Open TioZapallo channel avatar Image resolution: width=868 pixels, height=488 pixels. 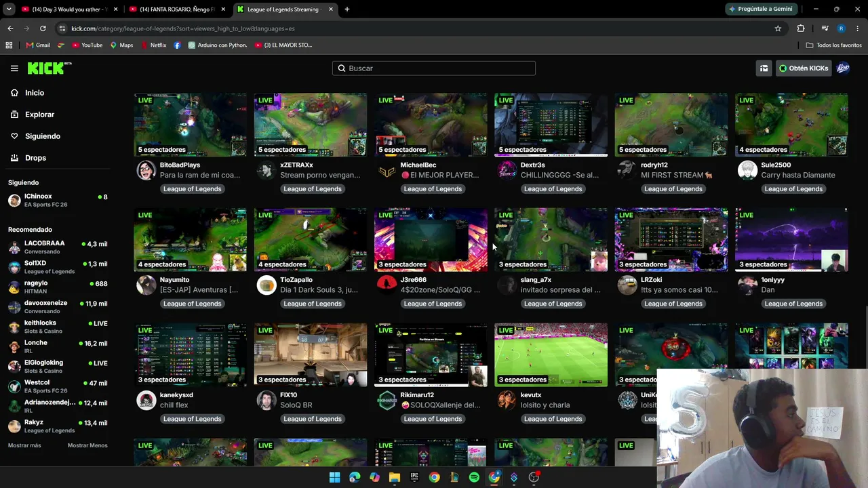[267, 285]
